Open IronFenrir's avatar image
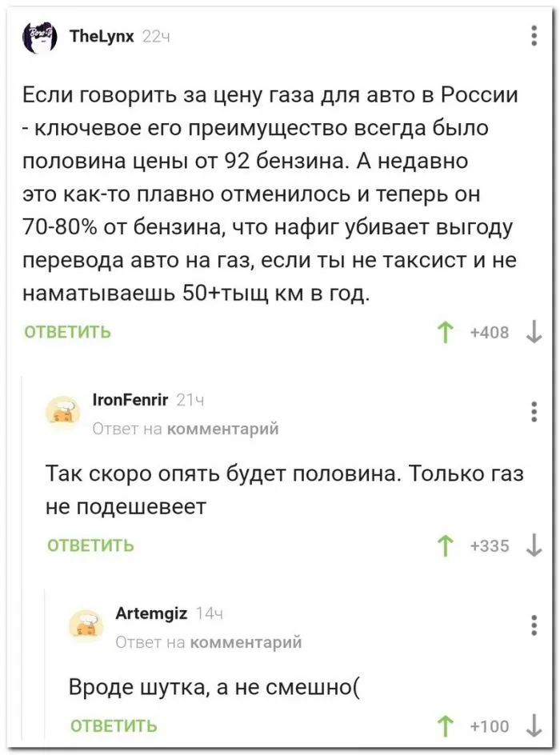 [x=62, y=411]
